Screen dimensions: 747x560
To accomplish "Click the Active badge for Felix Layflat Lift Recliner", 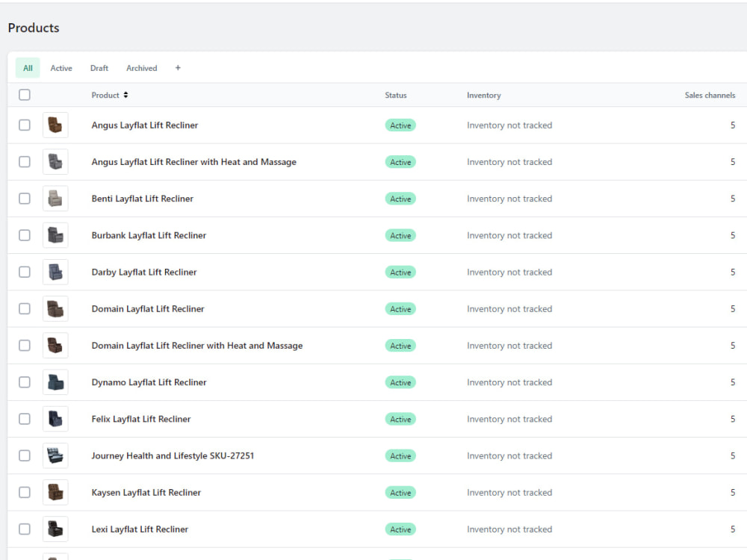I will [x=400, y=419].
